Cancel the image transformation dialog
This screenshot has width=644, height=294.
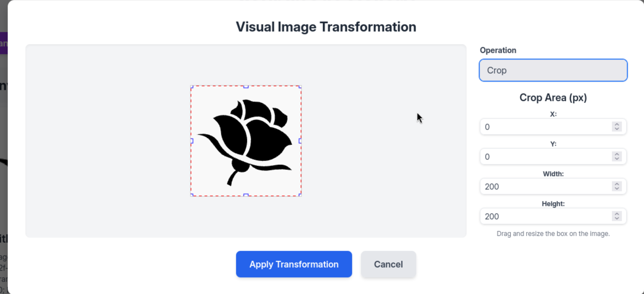pos(388,264)
